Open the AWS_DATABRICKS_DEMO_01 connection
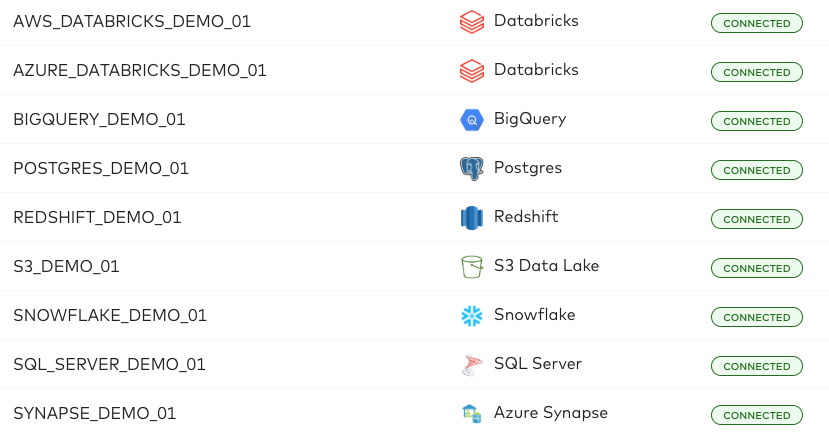 point(132,22)
